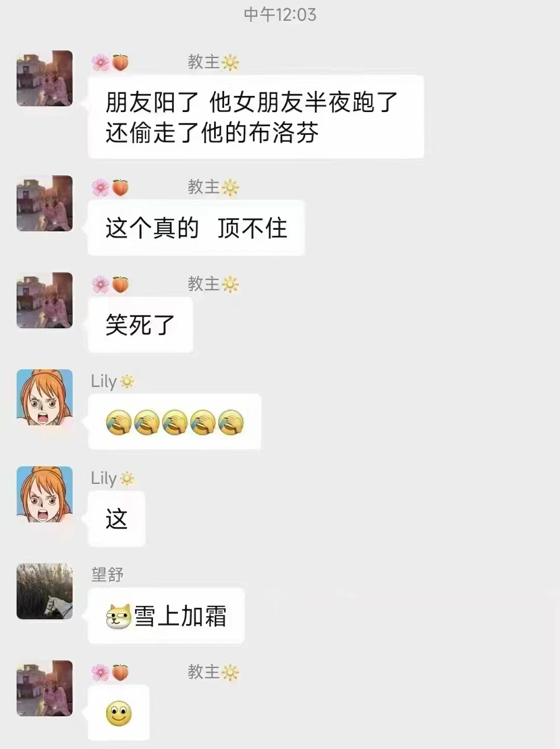Tap the Lily name above the 这 message
This screenshot has height=749, width=560.
click(104, 478)
